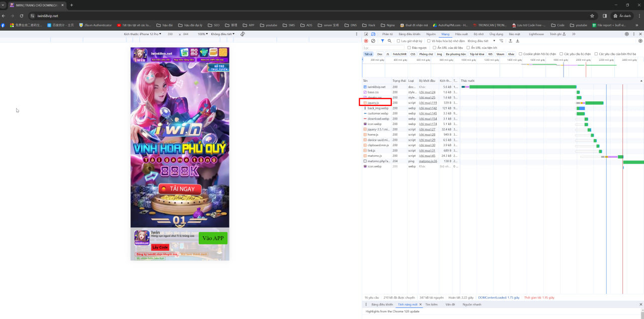Switch drawer to Tìm kiếm tab

coord(431,304)
